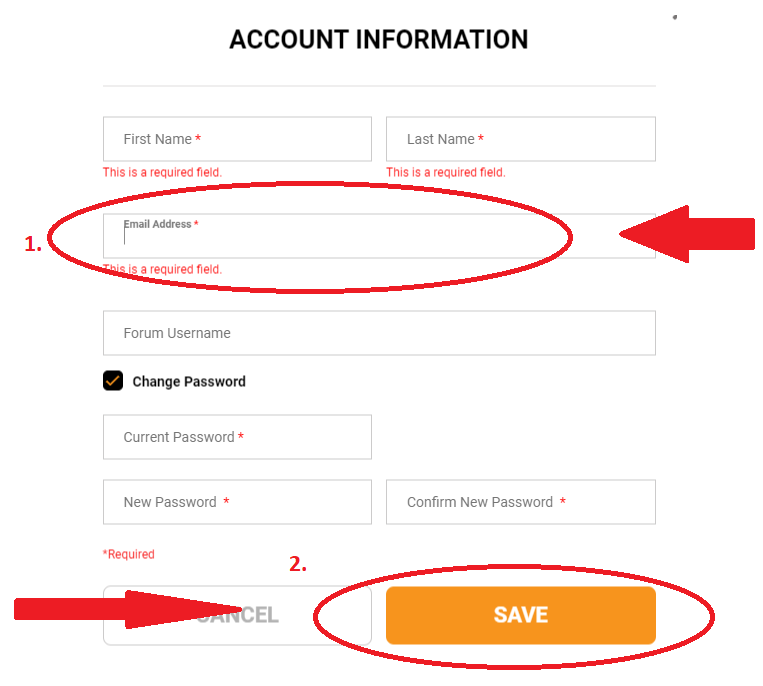Click the New Password text box
The width and height of the screenshot is (763, 686).
tap(237, 502)
